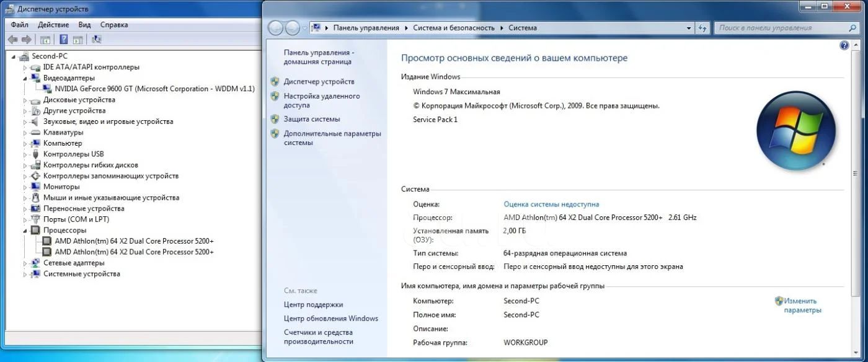Open Настройка удаленного доступа link

click(x=322, y=100)
